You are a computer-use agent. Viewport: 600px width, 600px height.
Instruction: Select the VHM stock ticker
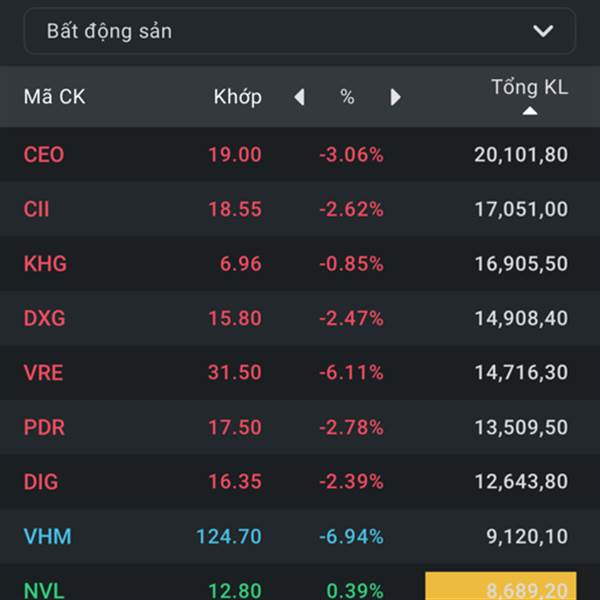pyautogui.click(x=45, y=537)
